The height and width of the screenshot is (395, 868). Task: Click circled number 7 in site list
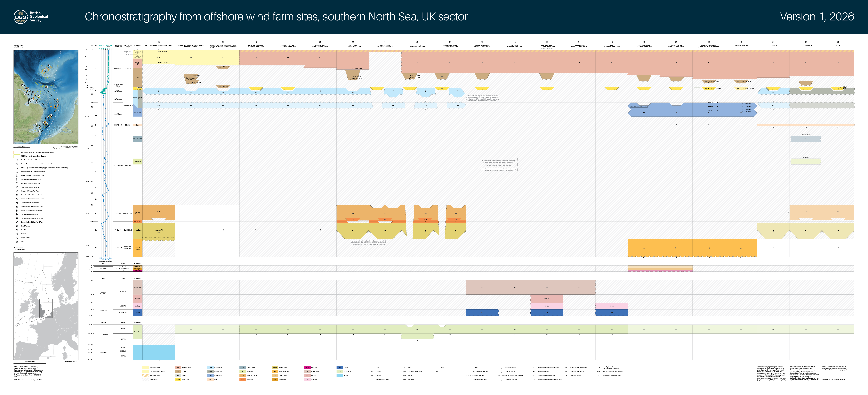coord(17,183)
